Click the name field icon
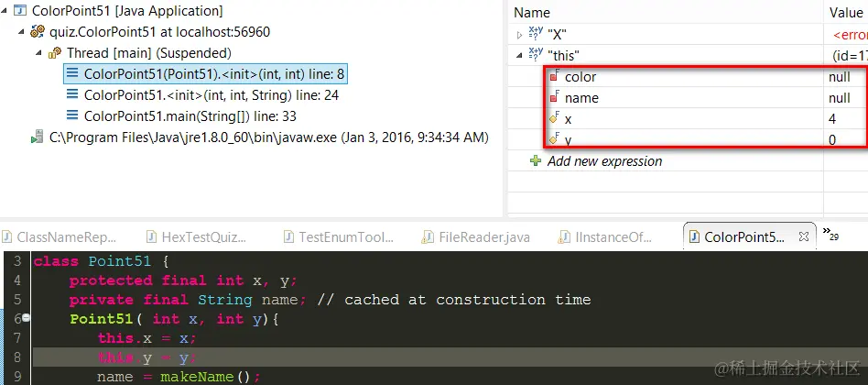 (x=554, y=97)
